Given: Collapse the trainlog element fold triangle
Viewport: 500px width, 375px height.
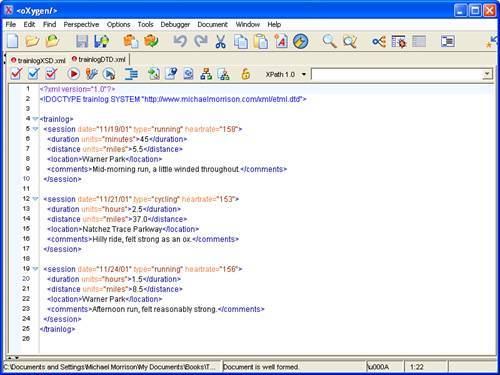Looking at the screenshot, I should click(35, 119).
